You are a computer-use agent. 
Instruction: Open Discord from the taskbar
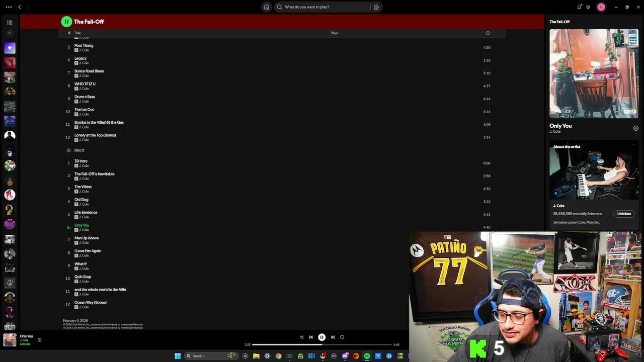(x=345, y=356)
